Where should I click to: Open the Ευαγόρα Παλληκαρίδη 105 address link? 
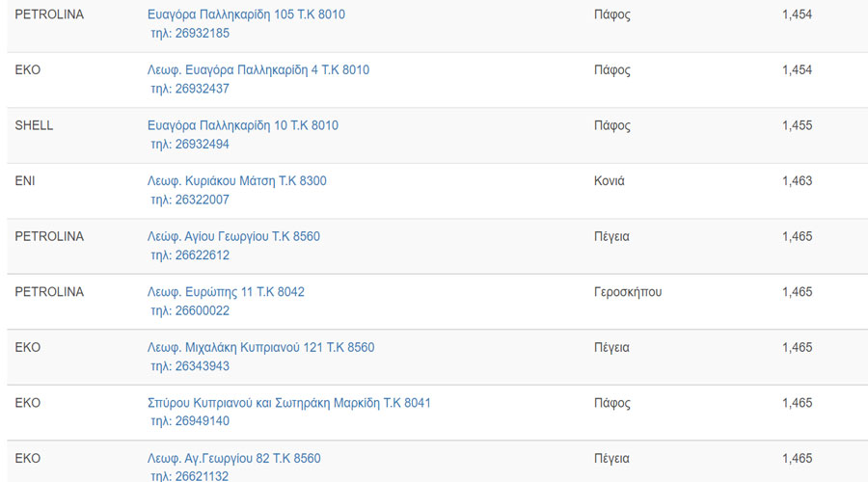click(246, 14)
